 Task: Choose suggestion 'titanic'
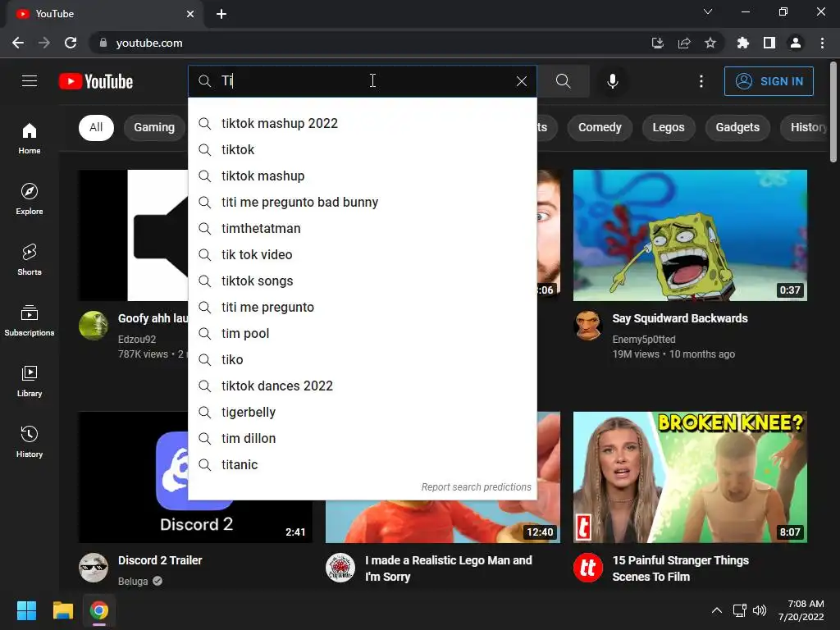tap(362, 464)
